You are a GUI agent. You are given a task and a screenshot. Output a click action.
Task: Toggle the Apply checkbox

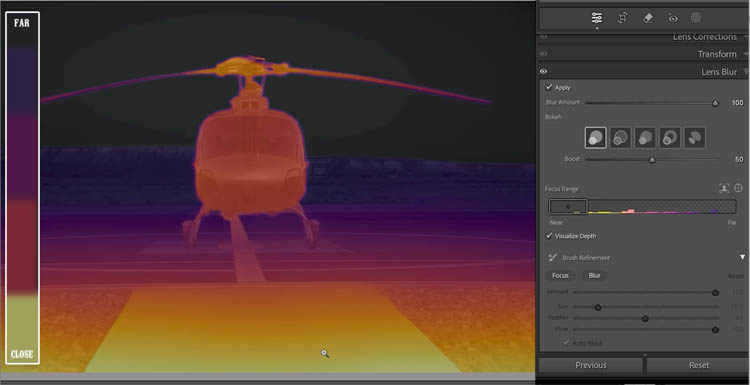coord(549,88)
